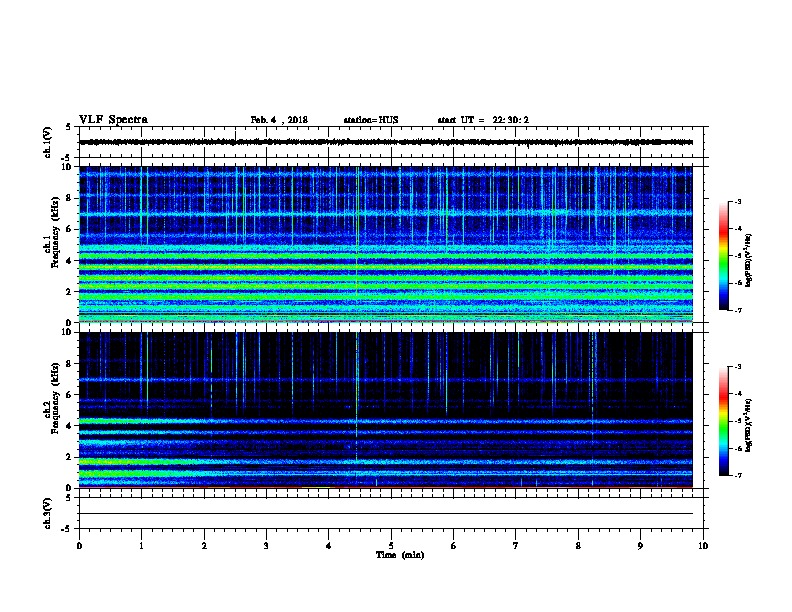Click the "6" tick on the Time axis
The image size is (792, 612).
pos(454,546)
